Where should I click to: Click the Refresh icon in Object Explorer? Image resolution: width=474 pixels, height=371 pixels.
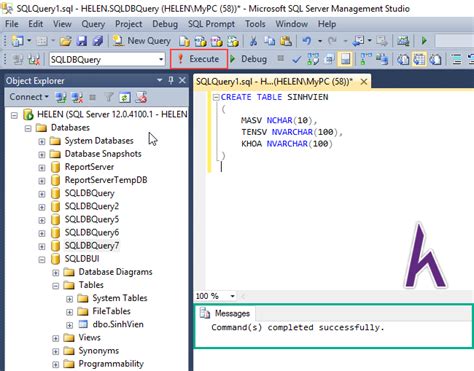coord(124,98)
